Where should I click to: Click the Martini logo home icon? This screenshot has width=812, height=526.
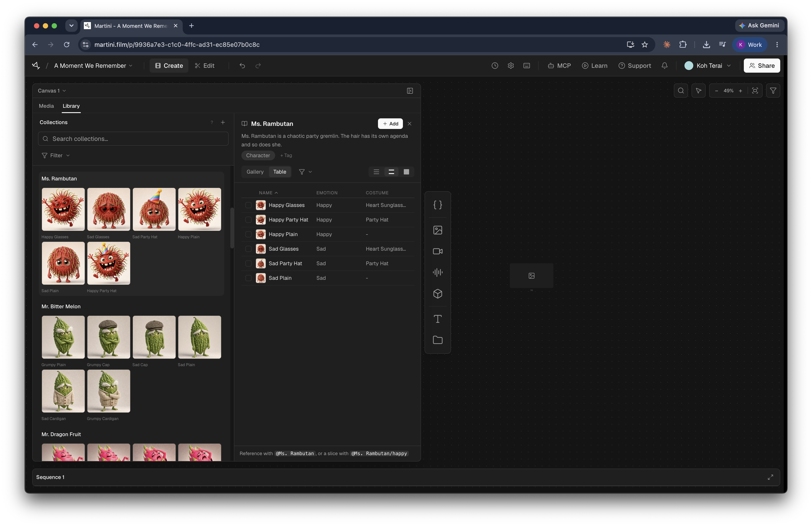pyautogui.click(x=36, y=65)
